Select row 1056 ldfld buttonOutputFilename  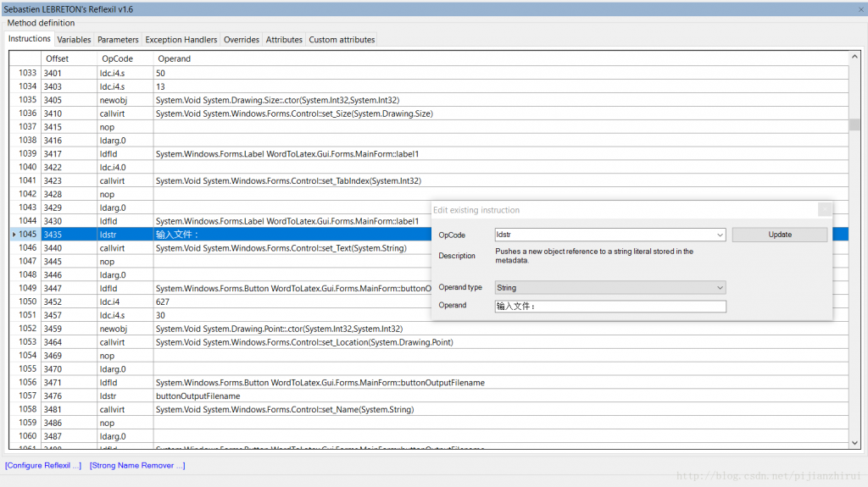[x=429, y=383]
